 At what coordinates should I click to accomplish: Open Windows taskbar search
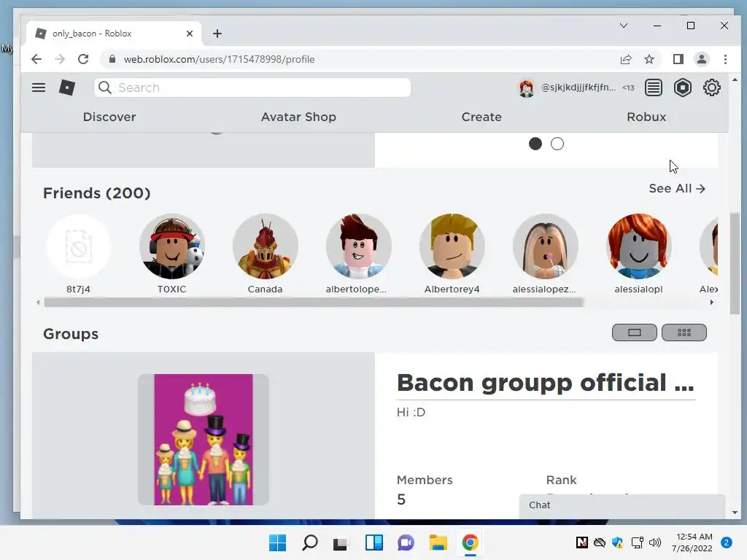pos(309,542)
